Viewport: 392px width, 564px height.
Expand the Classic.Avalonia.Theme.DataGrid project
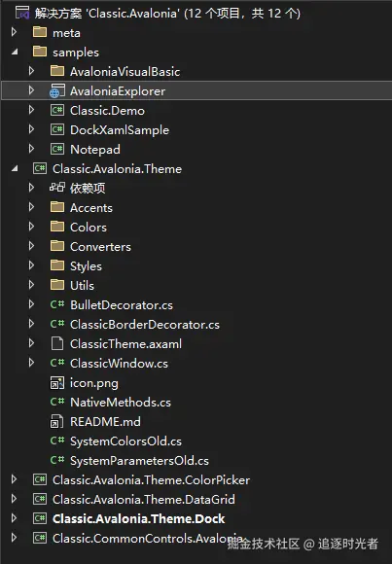(14, 499)
